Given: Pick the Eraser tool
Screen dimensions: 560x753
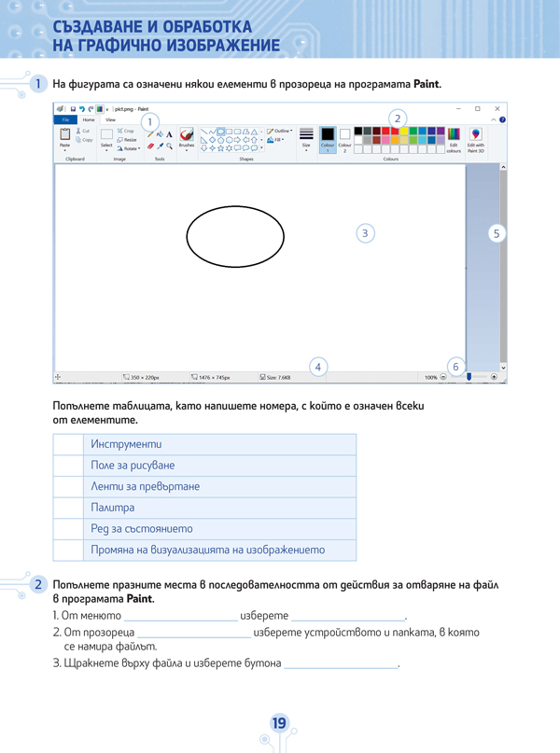Looking at the screenshot, I should [x=150, y=146].
